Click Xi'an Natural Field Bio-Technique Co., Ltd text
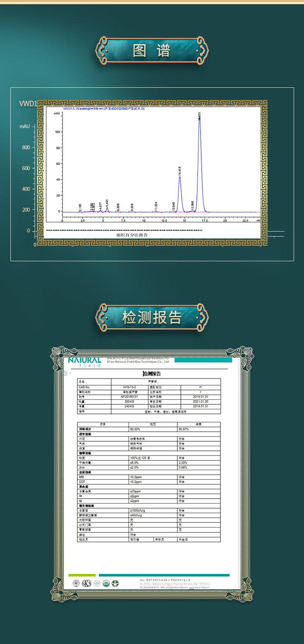Image resolution: width=304 pixels, height=644 pixels. click(x=137, y=362)
